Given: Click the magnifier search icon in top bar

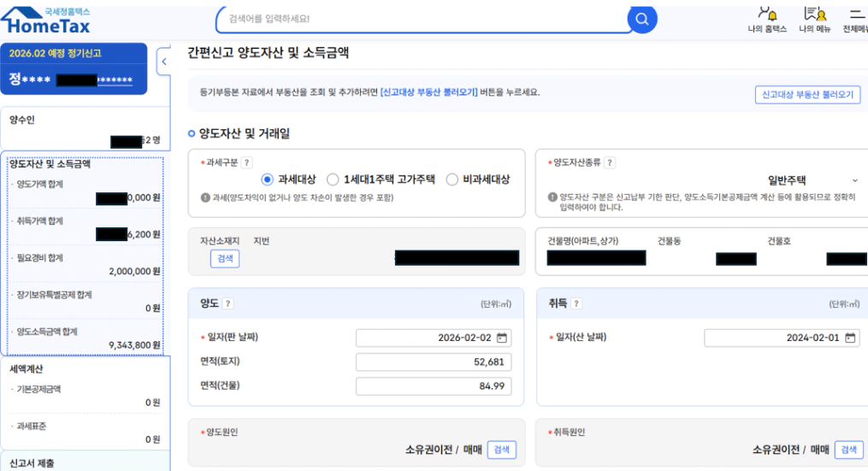Looking at the screenshot, I should pos(641,18).
